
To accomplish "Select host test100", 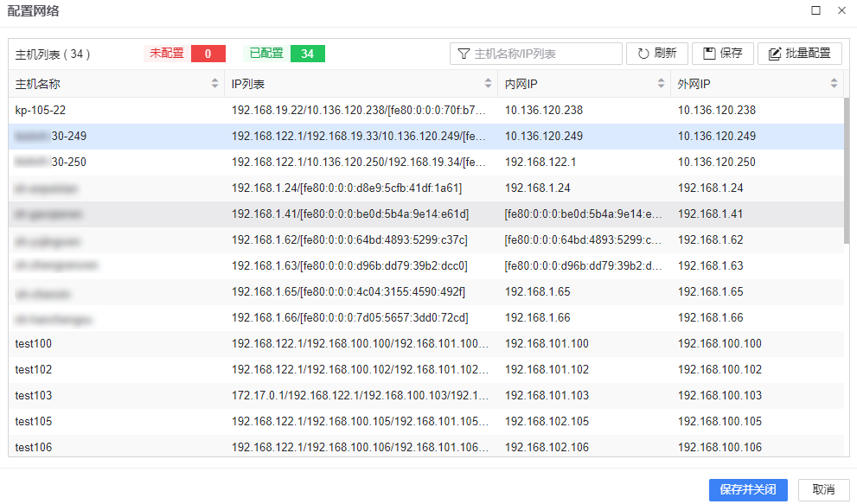I will [34, 344].
